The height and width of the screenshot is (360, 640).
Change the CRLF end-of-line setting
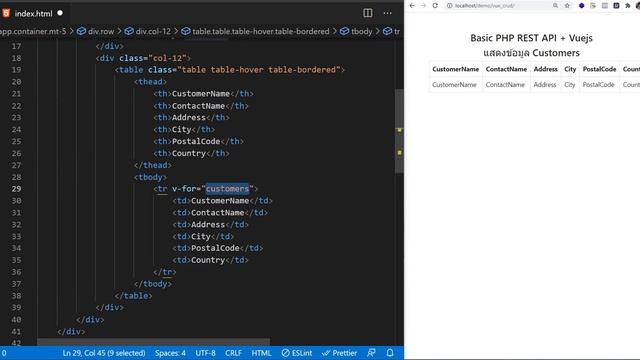pyautogui.click(x=233, y=353)
